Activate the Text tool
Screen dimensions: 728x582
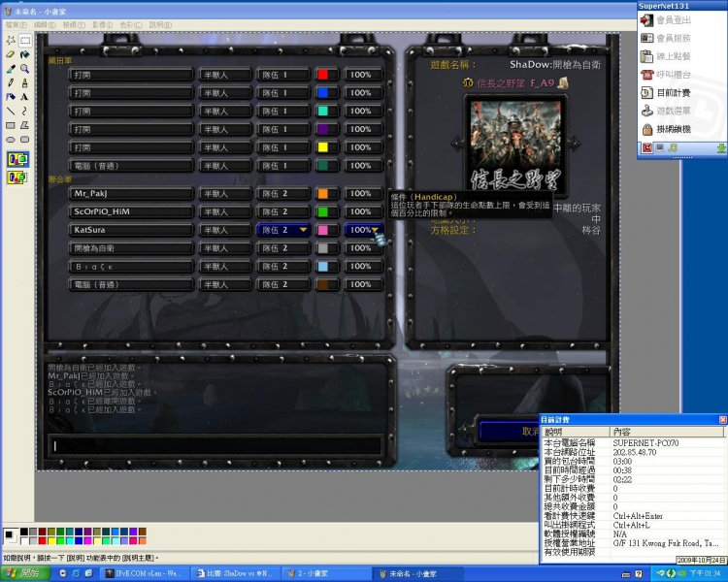24,97
